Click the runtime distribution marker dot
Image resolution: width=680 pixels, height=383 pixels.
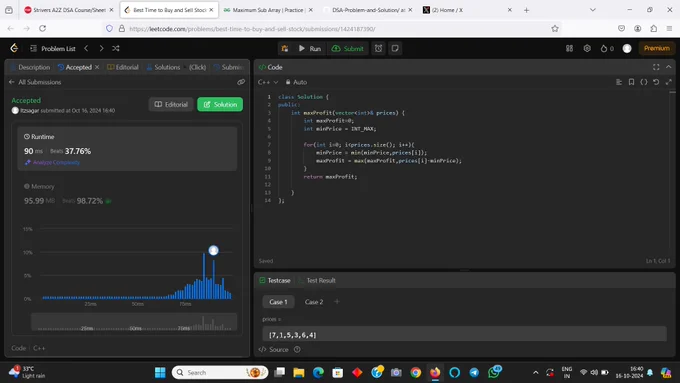click(x=213, y=250)
